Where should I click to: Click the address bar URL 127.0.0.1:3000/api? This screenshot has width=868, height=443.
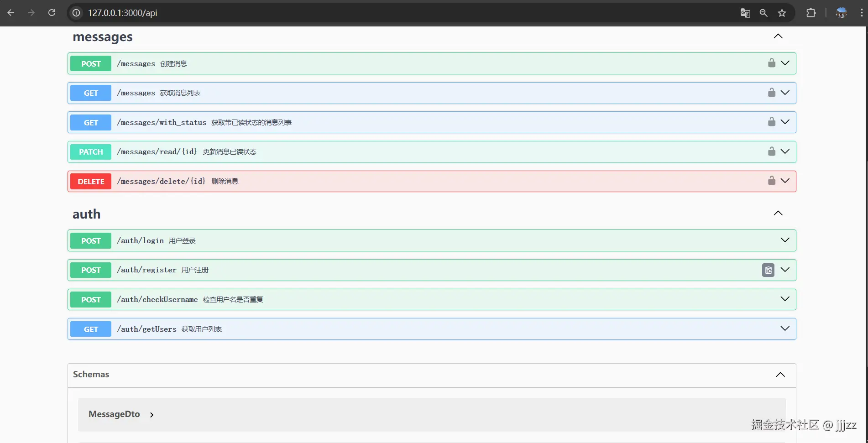pos(123,13)
